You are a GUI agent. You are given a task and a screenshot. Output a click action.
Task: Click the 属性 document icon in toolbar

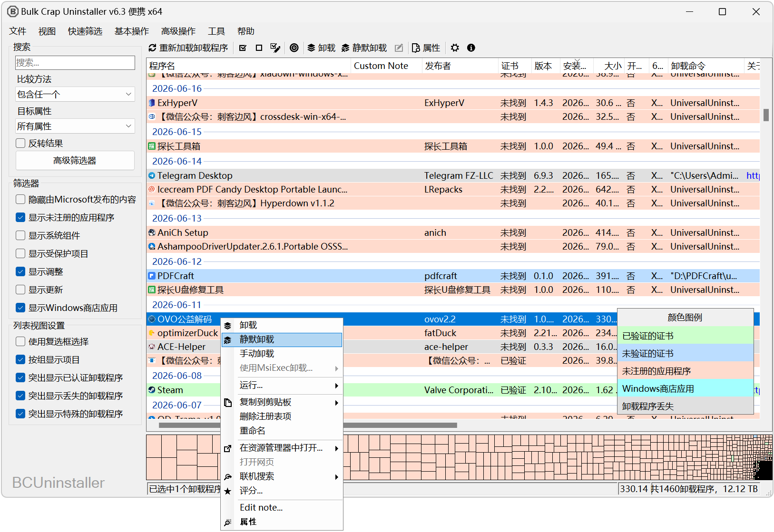click(416, 48)
